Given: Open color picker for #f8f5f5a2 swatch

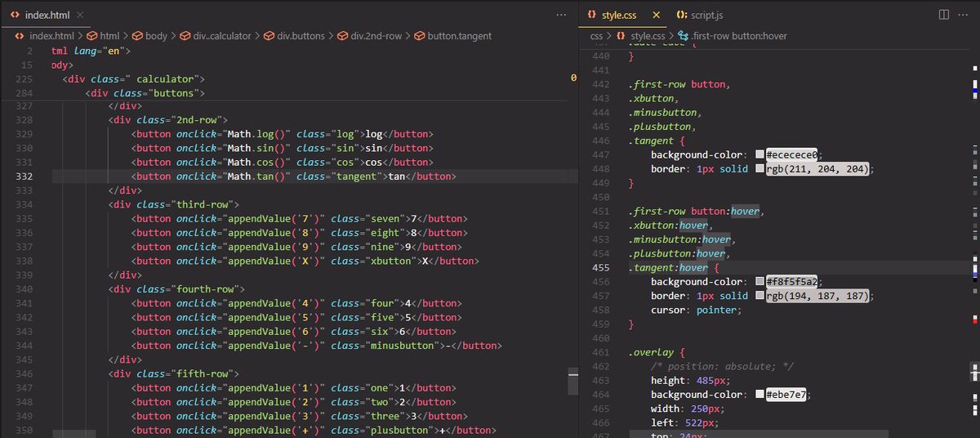Looking at the screenshot, I should pos(759,282).
